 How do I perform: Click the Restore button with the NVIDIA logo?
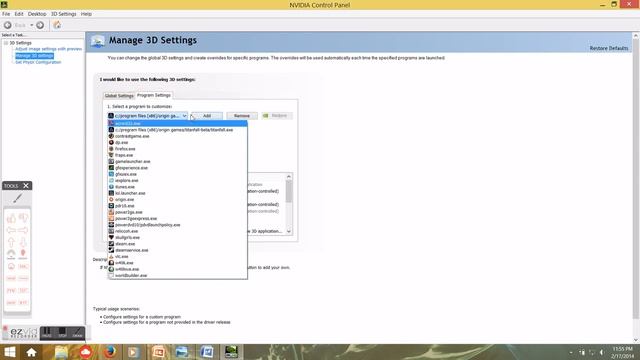[277, 116]
